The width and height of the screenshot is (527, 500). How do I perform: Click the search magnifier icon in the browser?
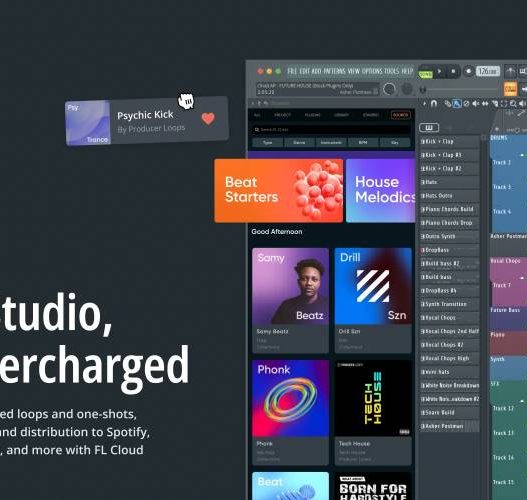tap(257, 130)
